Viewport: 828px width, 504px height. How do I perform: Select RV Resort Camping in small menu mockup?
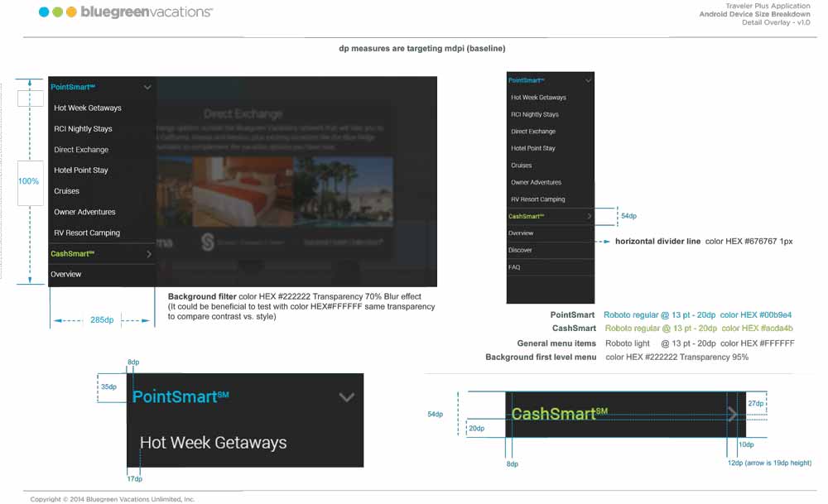pyautogui.click(x=537, y=199)
